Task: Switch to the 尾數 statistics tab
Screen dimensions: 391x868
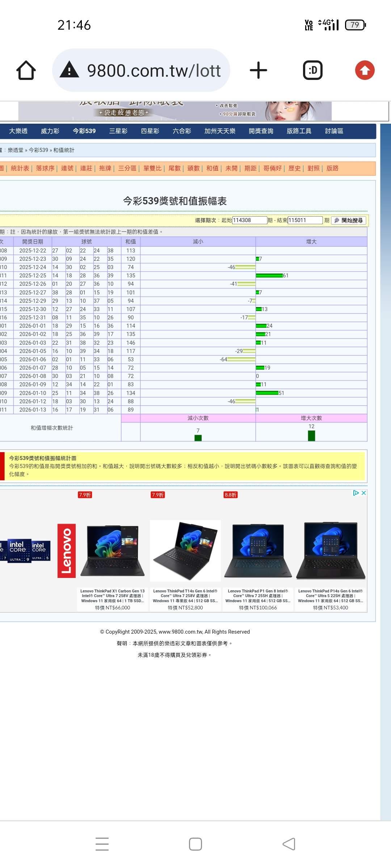Action: [174, 168]
